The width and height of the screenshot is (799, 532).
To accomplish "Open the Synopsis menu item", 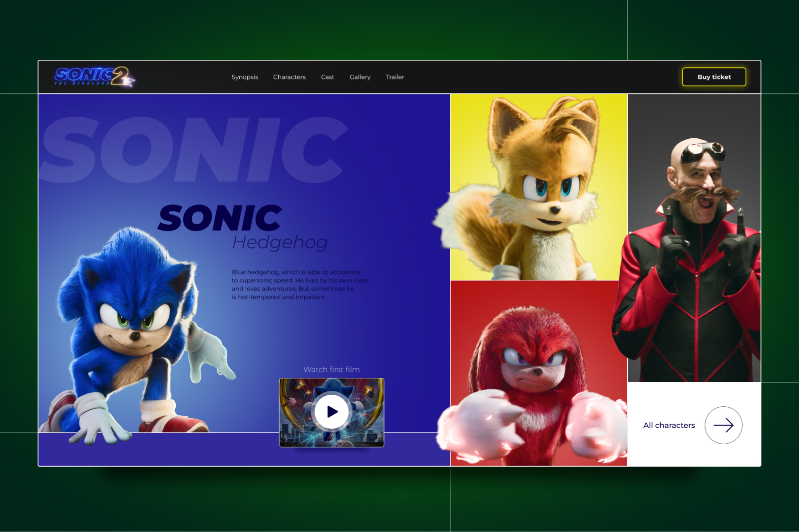I will [245, 77].
